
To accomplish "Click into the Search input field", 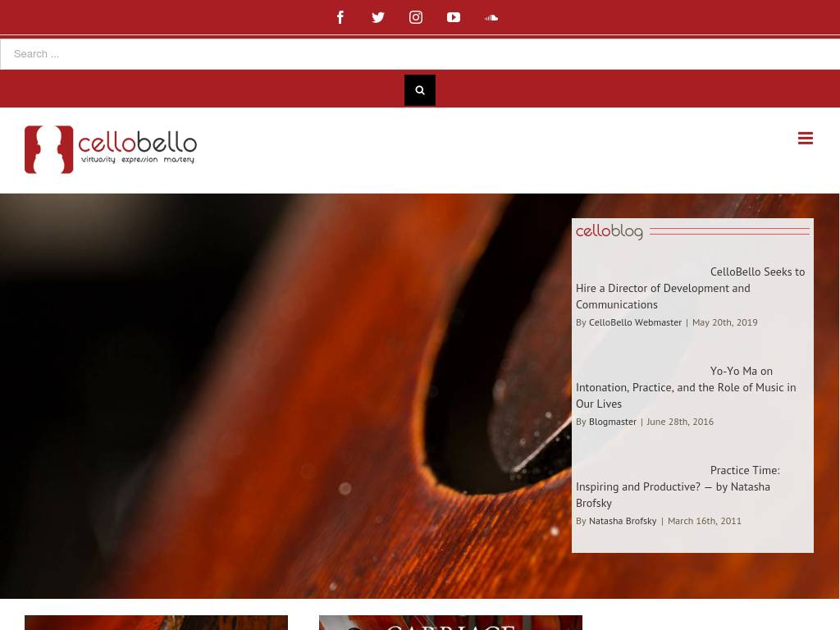I will (420, 54).
